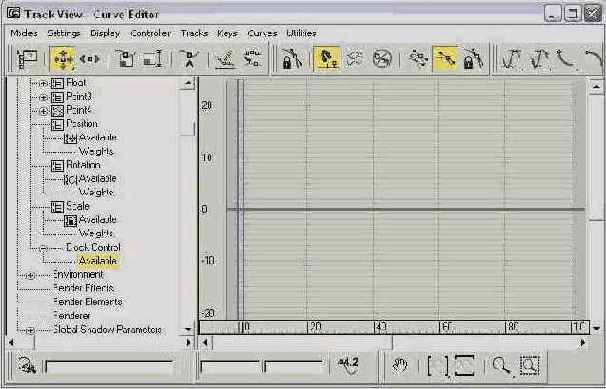Open the Controller menu
The width and height of the screenshot is (606, 389).
click(x=151, y=33)
